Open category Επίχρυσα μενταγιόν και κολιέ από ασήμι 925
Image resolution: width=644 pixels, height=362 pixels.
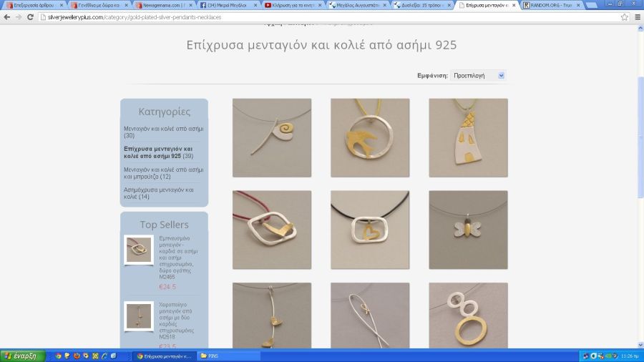point(159,152)
